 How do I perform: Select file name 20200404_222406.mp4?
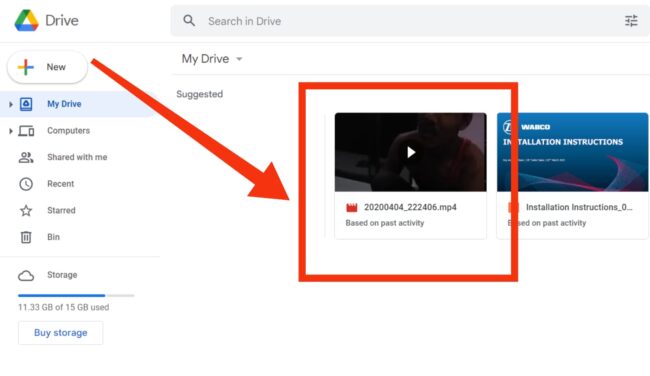pyautogui.click(x=410, y=207)
